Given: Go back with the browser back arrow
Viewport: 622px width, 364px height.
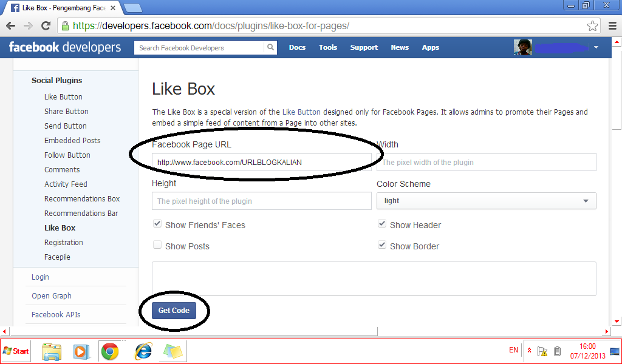Looking at the screenshot, I should 11,26.
